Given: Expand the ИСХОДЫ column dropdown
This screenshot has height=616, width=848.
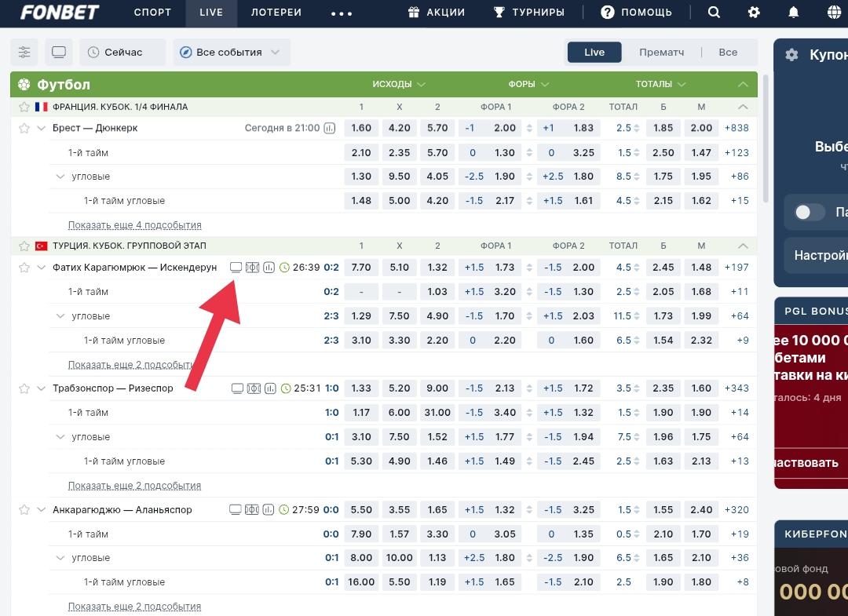Looking at the screenshot, I should click(399, 85).
